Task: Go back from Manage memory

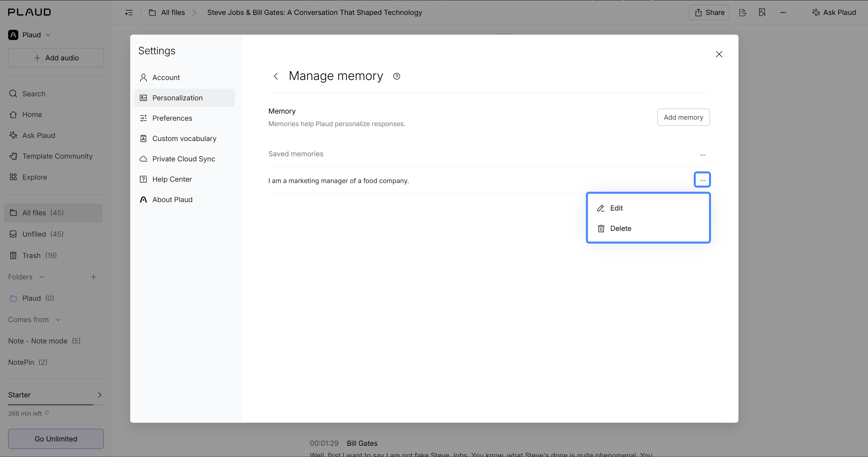Action: pos(276,76)
